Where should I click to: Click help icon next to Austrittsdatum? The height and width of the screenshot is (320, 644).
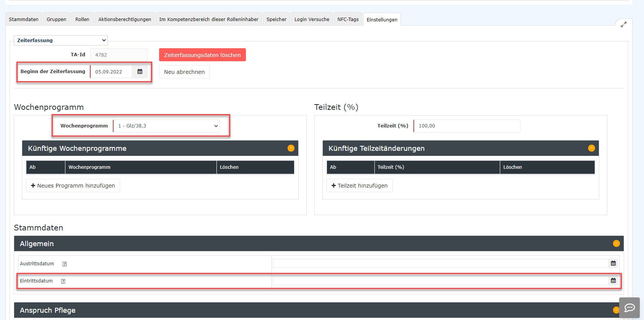65,264
